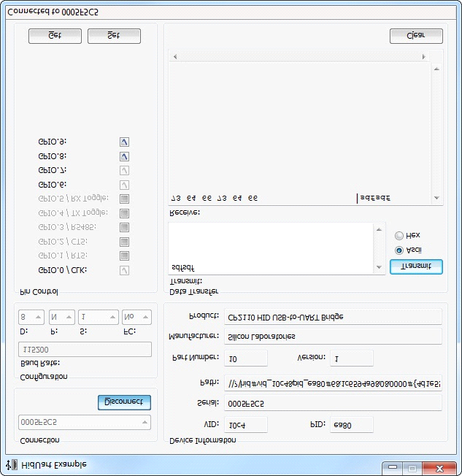The width and height of the screenshot is (462, 476).
Task: Click the Get button in Pin Control
Action: pyautogui.click(x=55, y=36)
